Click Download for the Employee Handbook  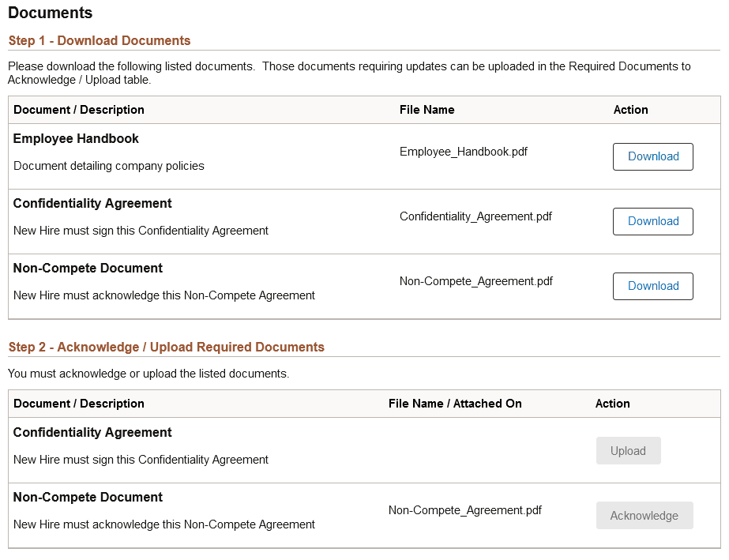[x=652, y=156]
